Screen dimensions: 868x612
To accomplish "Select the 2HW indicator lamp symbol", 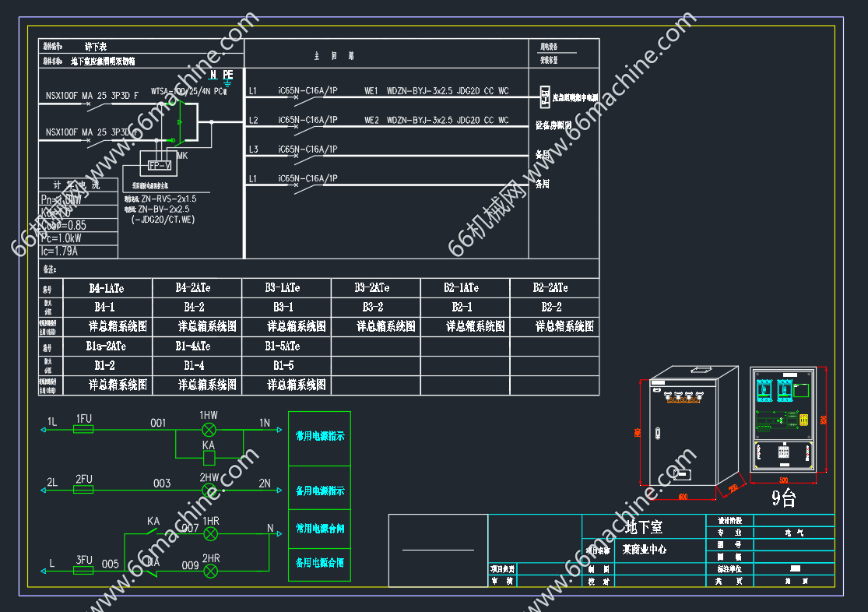I will (x=209, y=490).
